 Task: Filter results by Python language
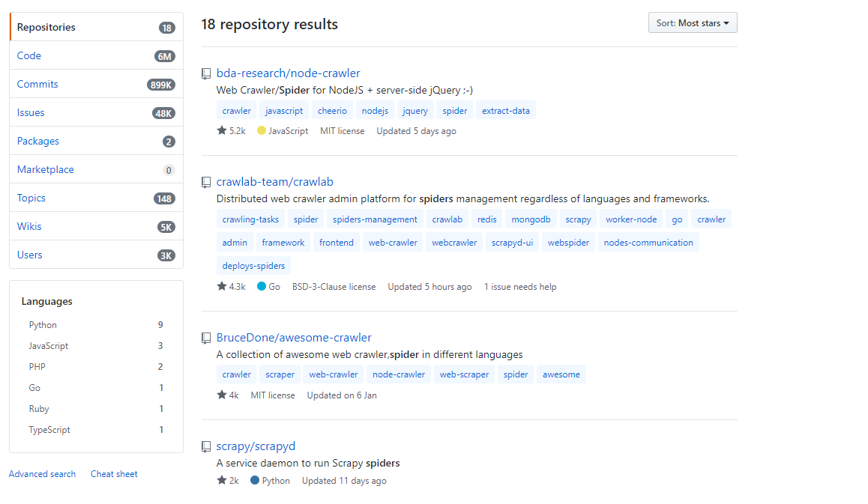(x=43, y=325)
